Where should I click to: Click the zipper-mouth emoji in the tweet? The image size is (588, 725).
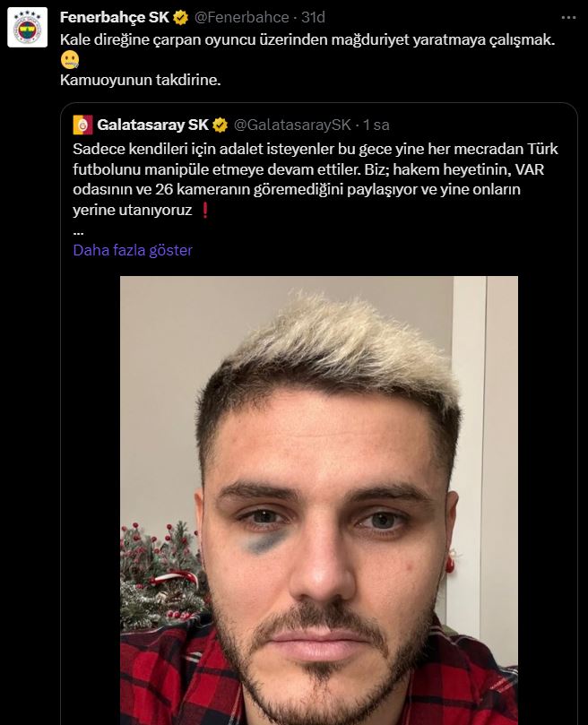[x=70, y=59]
